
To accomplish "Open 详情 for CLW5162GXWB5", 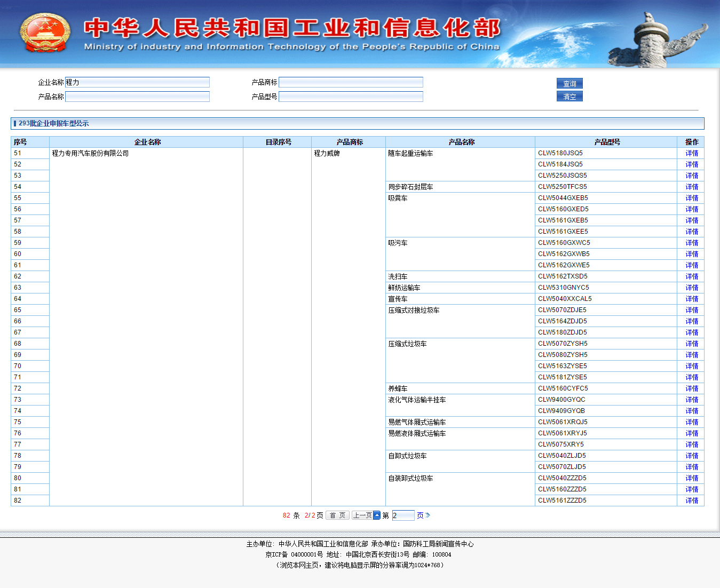I will 692,254.
